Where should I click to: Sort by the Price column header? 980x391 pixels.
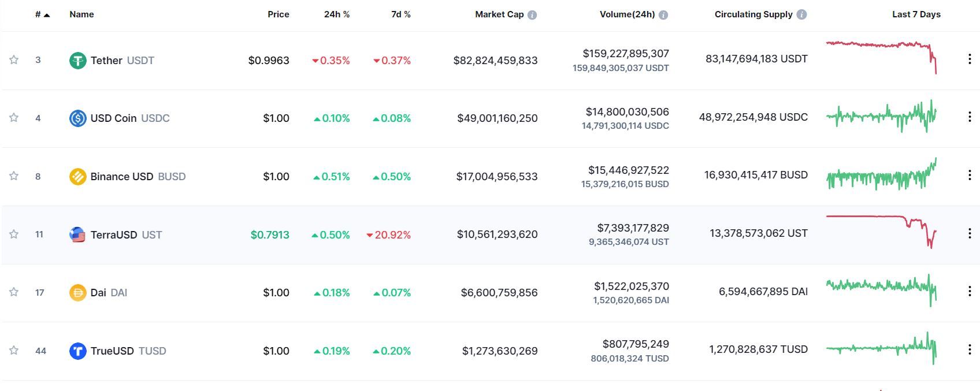tap(278, 14)
